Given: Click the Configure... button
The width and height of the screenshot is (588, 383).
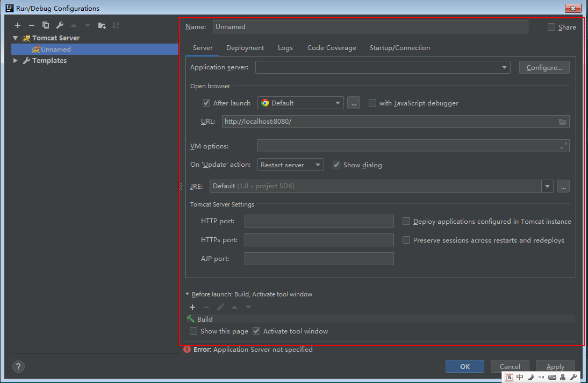Looking at the screenshot, I should tap(544, 68).
